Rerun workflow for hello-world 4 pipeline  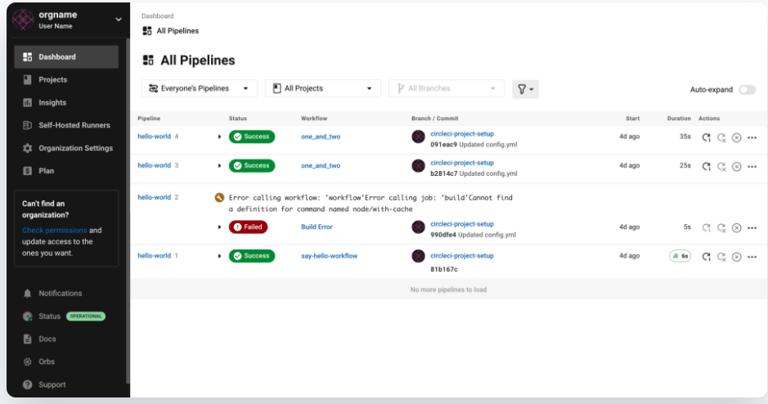pyautogui.click(x=706, y=137)
